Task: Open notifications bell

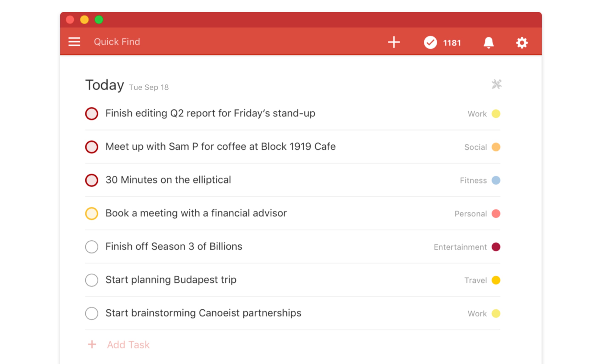Action: [488, 43]
